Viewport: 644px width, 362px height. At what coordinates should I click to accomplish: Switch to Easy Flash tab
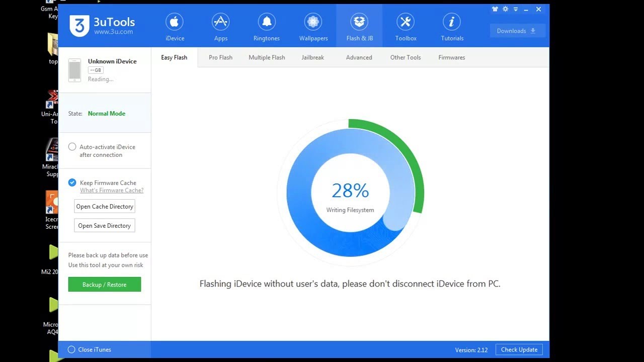coord(174,57)
